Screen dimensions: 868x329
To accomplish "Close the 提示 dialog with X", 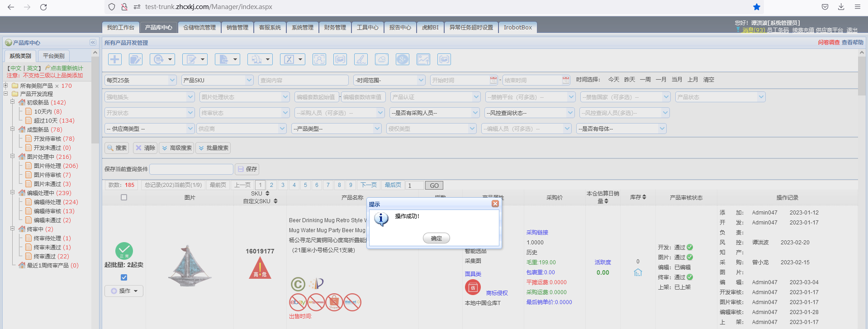I will [495, 204].
